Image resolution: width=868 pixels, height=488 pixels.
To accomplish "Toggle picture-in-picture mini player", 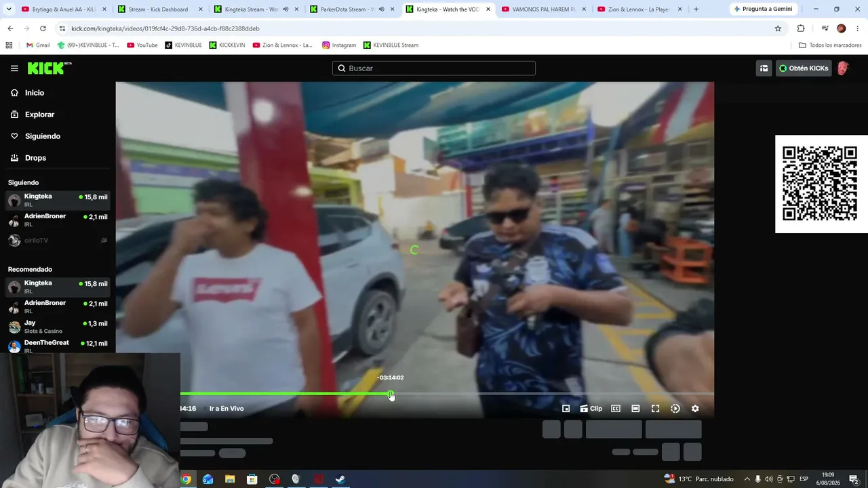I will (x=566, y=409).
